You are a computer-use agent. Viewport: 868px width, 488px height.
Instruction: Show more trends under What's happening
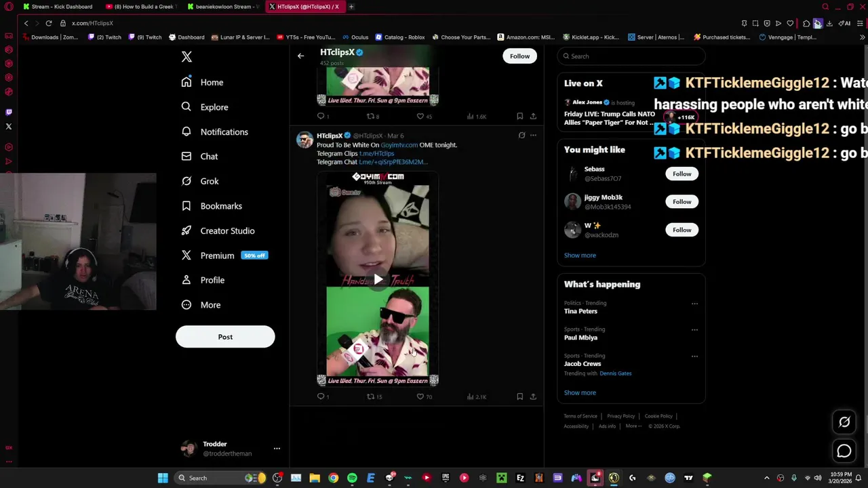(x=580, y=392)
